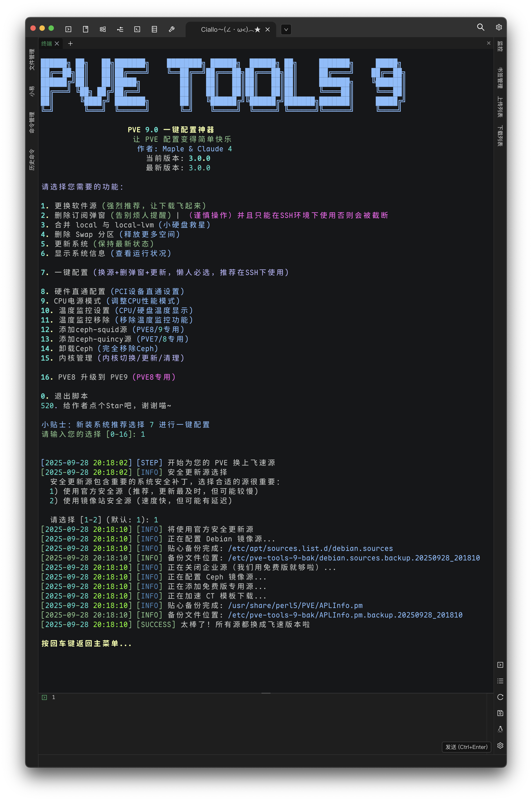Click the four-pane layout icon in the top toolbar
The height and width of the screenshot is (801, 532).
103,29
